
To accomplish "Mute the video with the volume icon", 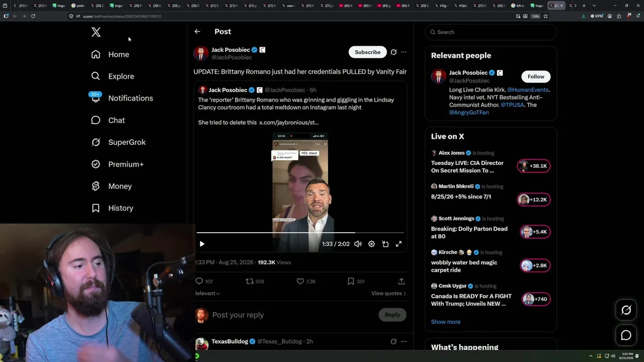I will (358, 244).
